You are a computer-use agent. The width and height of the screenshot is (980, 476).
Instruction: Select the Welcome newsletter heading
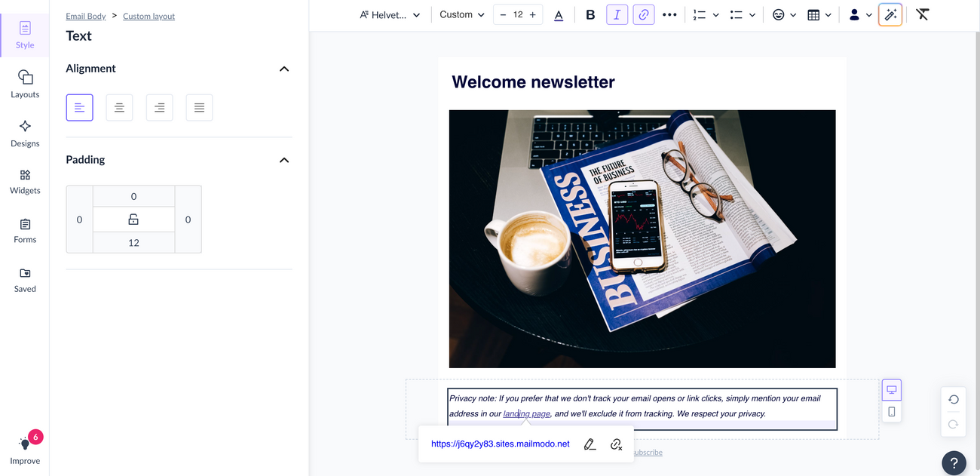click(x=533, y=82)
